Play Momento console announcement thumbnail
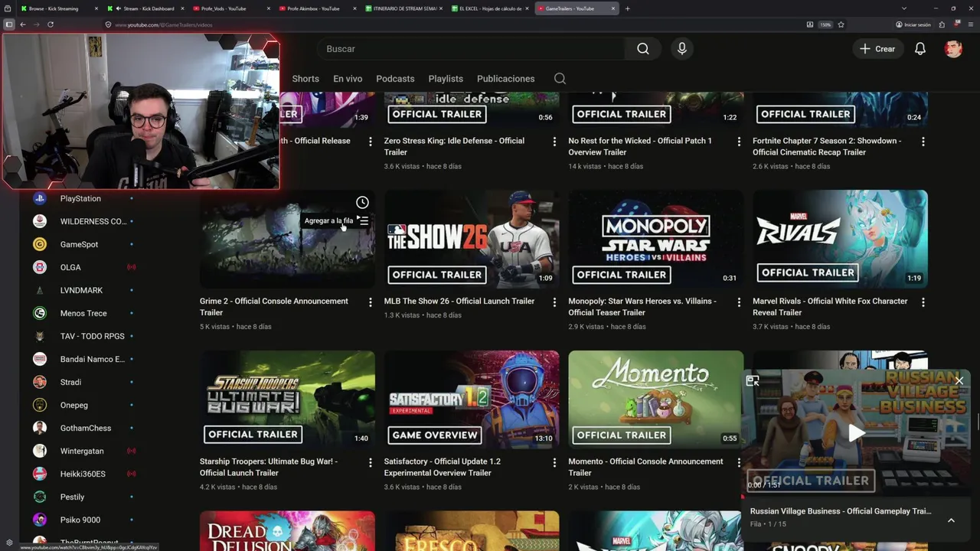980x551 pixels. (x=656, y=399)
